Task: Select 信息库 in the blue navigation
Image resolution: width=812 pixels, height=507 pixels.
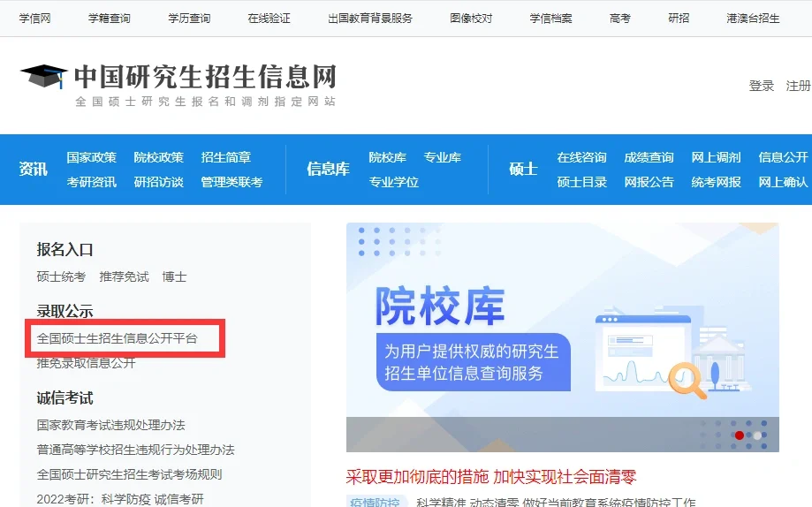Action: point(328,169)
